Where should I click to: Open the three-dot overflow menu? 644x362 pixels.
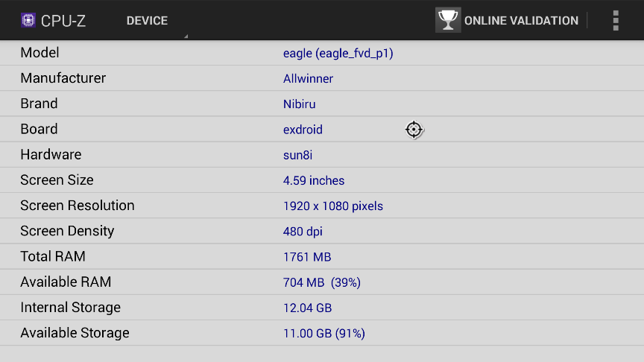(616, 21)
